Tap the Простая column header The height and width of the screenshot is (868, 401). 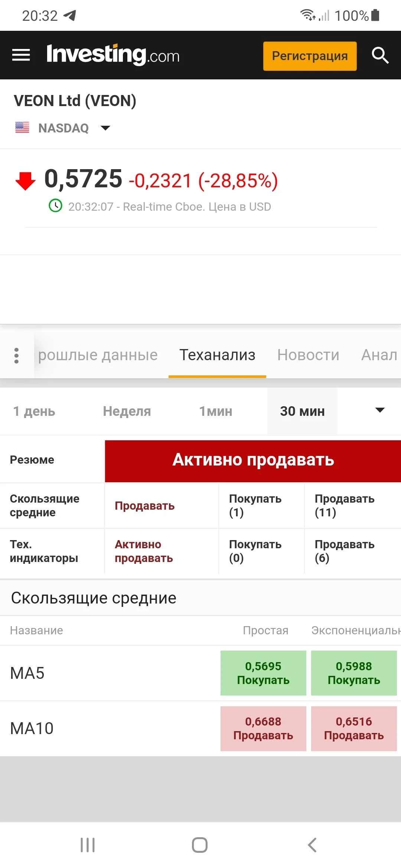tap(265, 630)
